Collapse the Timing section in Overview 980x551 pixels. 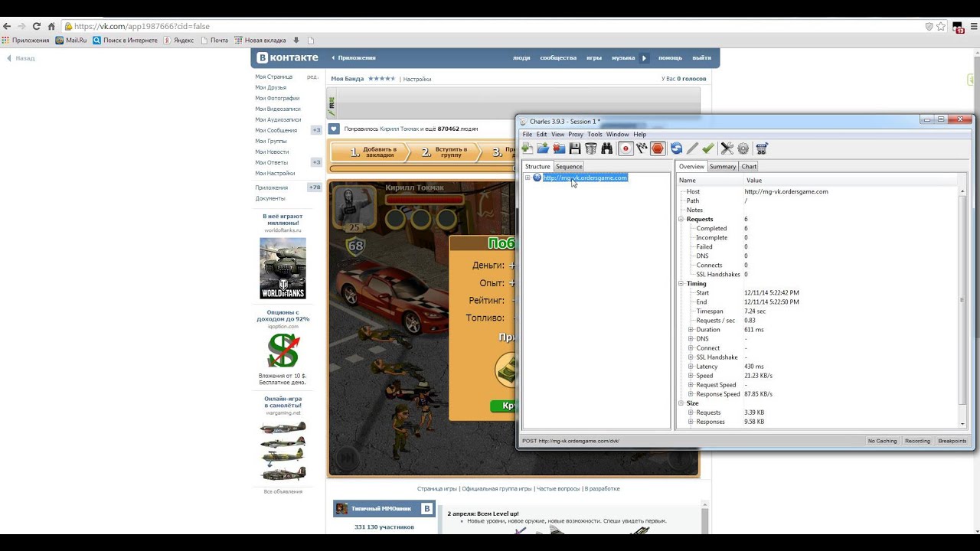click(681, 283)
